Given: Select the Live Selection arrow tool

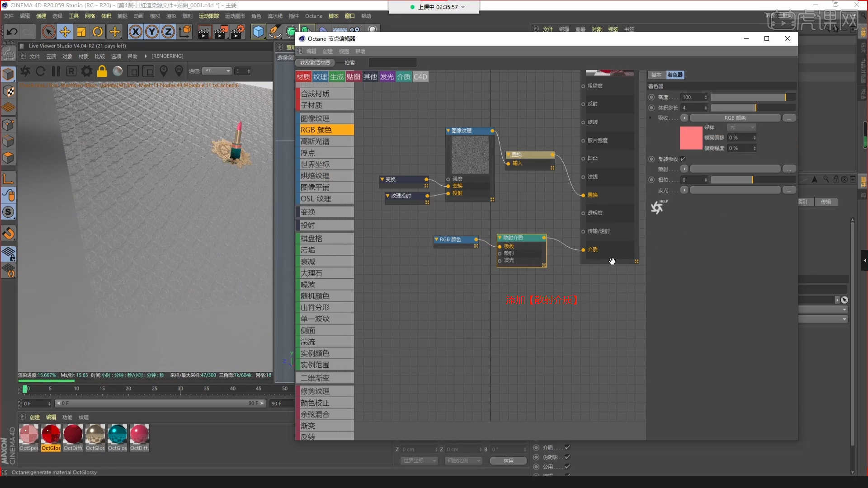Looking at the screenshot, I should pos(48,32).
